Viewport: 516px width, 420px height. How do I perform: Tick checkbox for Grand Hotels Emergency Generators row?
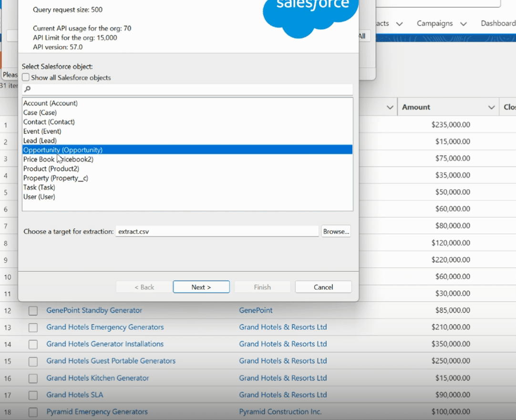coord(33,327)
